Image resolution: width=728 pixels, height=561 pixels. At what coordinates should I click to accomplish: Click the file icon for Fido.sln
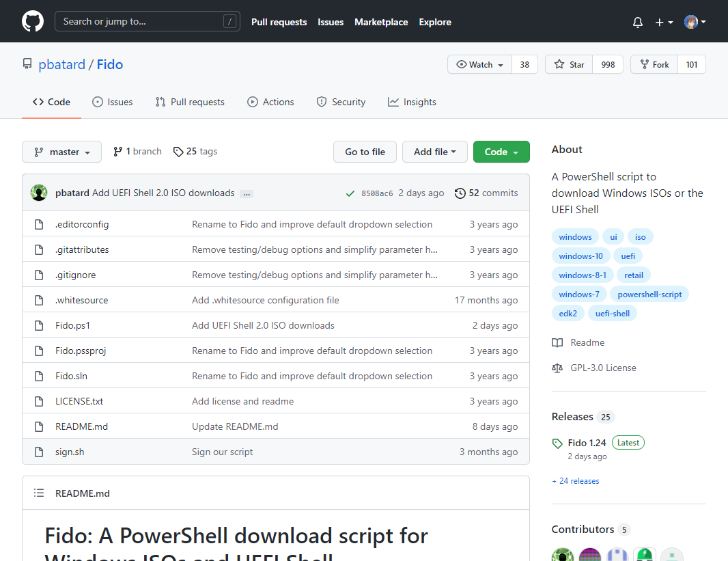tap(39, 376)
